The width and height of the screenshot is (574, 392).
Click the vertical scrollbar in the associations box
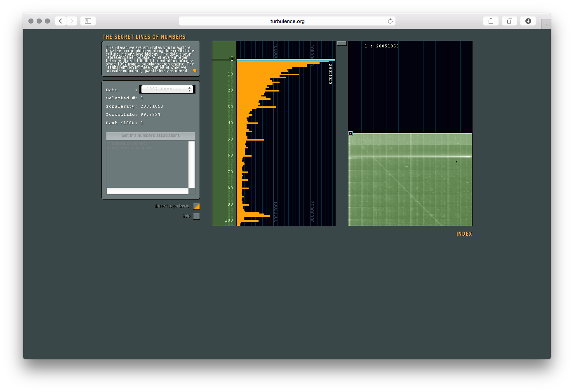coord(191,165)
